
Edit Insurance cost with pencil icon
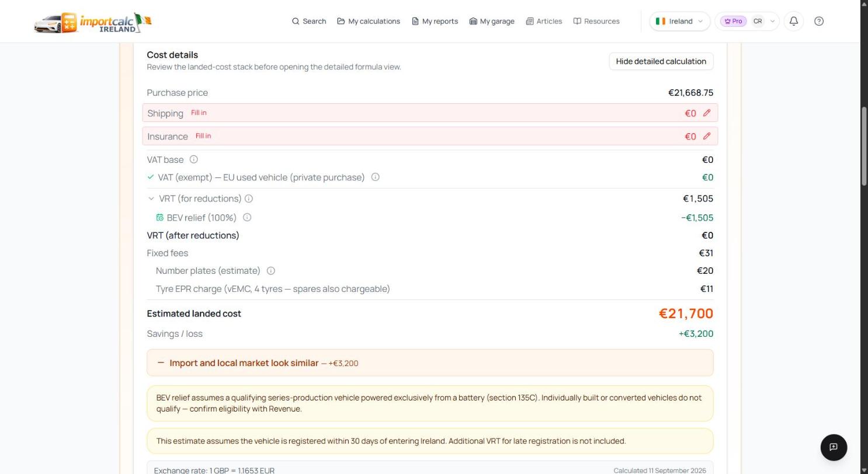[x=707, y=136]
